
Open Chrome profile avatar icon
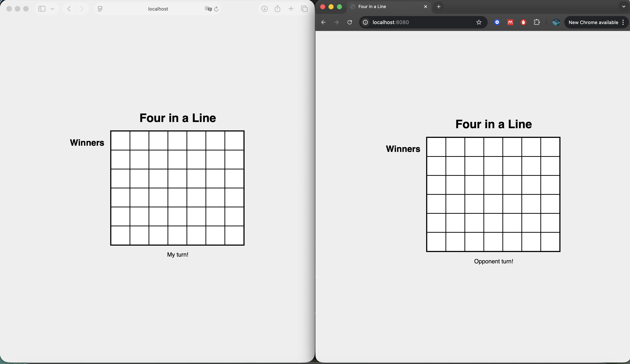(x=556, y=22)
